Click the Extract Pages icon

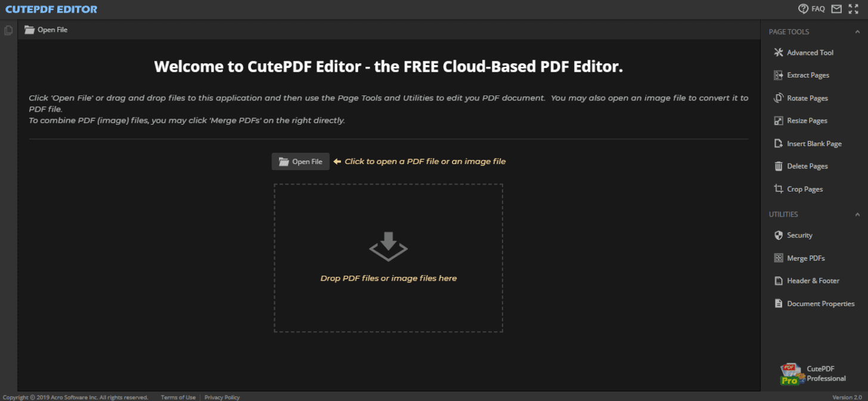pyautogui.click(x=778, y=75)
